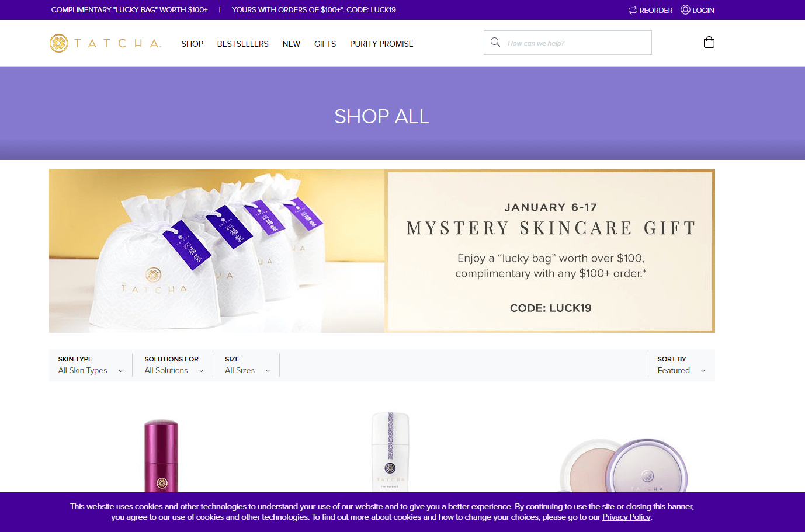
Task: Click the Lucky Bag promo text in top bar
Action: pos(129,10)
